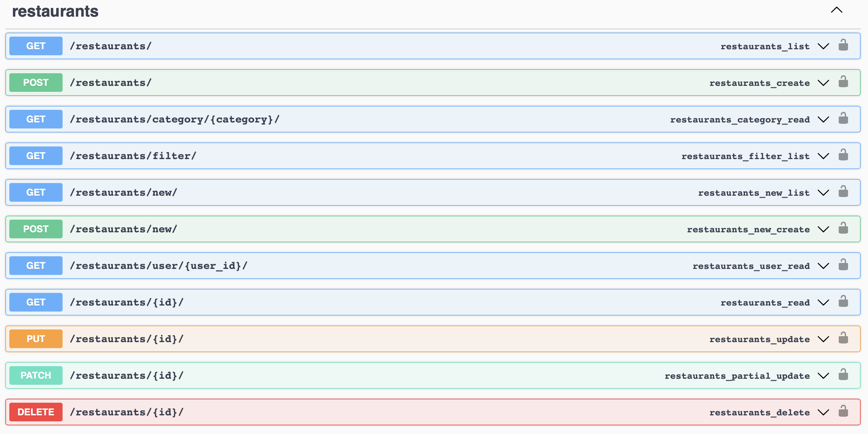Click the PATCH method badge
This screenshot has width=868, height=434.
(36, 375)
